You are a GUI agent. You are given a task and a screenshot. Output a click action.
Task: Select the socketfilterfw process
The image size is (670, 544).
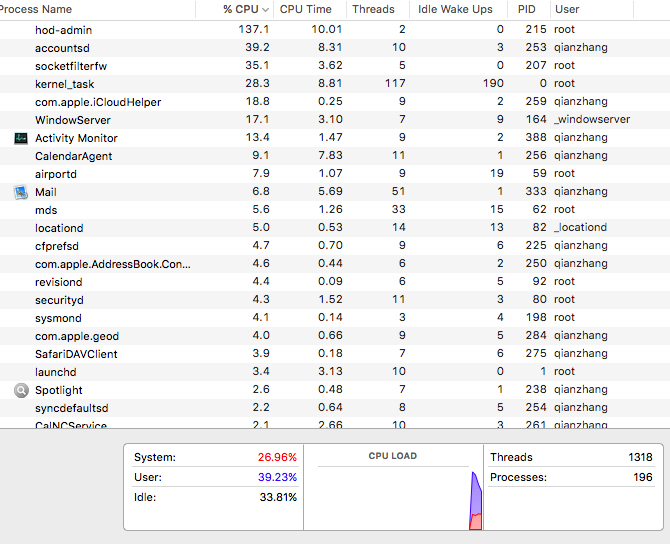click(71, 66)
